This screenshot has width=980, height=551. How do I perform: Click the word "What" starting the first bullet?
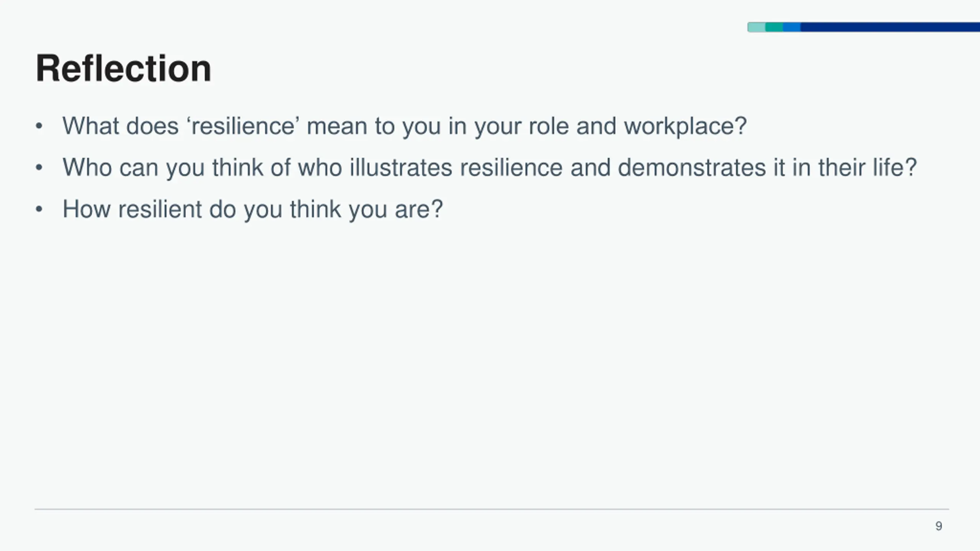tap(91, 126)
